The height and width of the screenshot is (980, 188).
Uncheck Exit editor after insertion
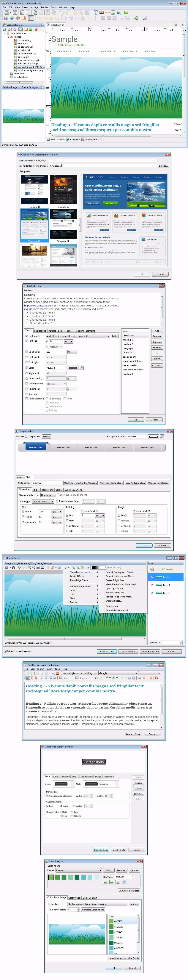5,651
